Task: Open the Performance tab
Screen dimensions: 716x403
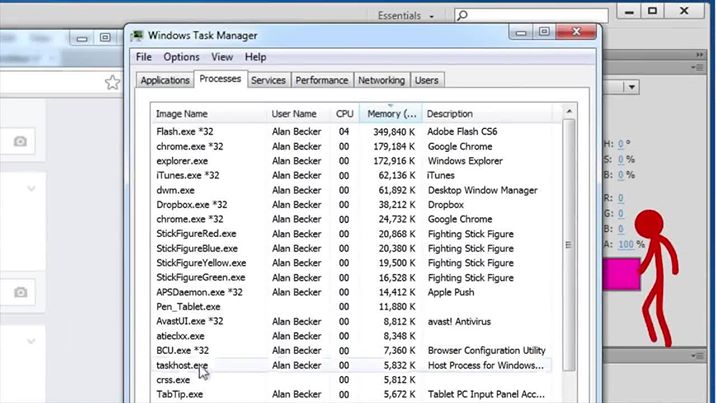Action: tap(321, 80)
